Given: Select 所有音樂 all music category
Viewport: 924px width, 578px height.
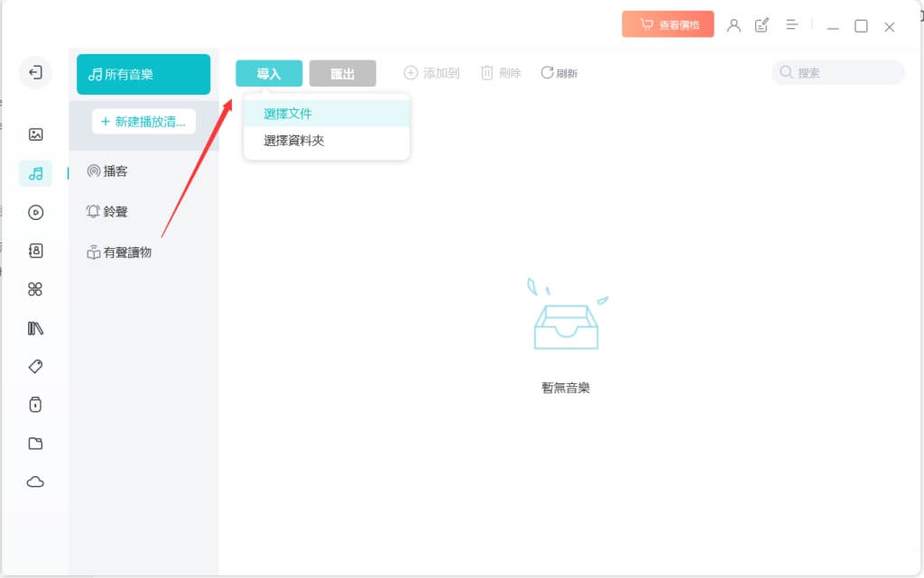Looking at the screenshot, I should (143, 74).
